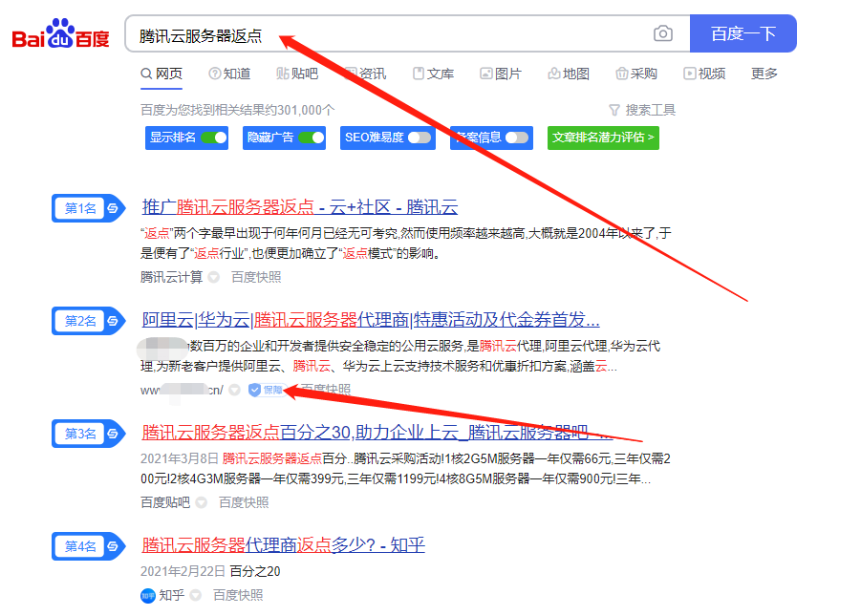Screen dimensions: 861x616
Task: Switch to the 视频 tab
Action: pos(704,74)
